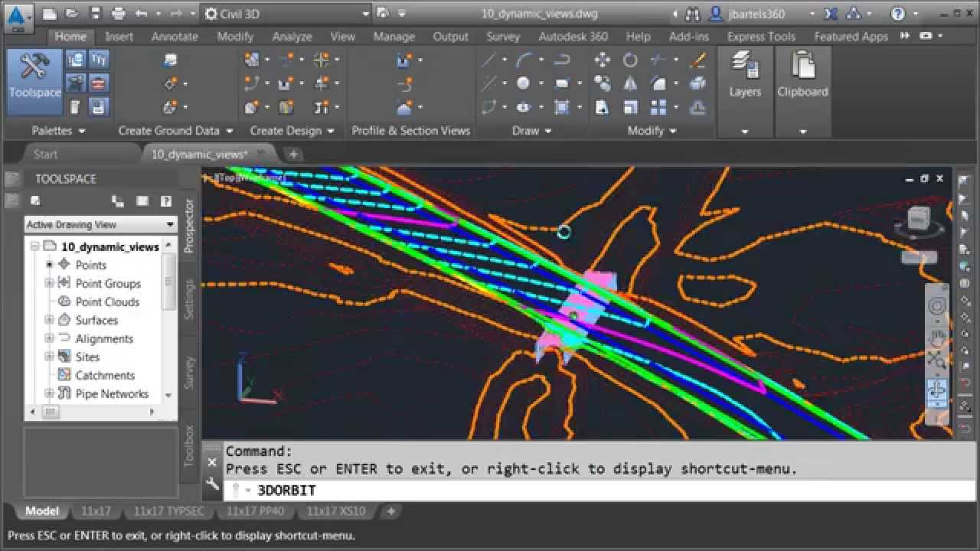Select the Move tool in the Modify panel
Screen dimensions: 980x551
coord(603,60)
